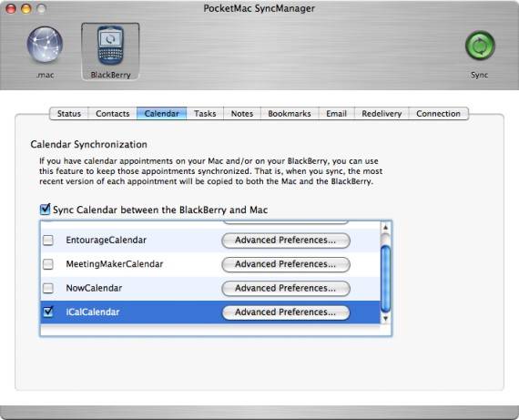Select the BlackBerry device icon
The height and width of the screenshot is (420, 519).
(110, 46)
